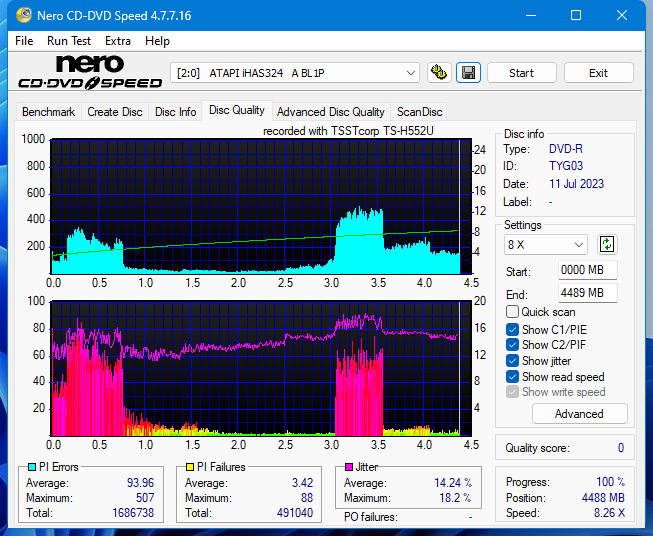The image size is (653, 536).
Task: Click the Nero CD-DVD Speed logo
Action: point(90,72)
